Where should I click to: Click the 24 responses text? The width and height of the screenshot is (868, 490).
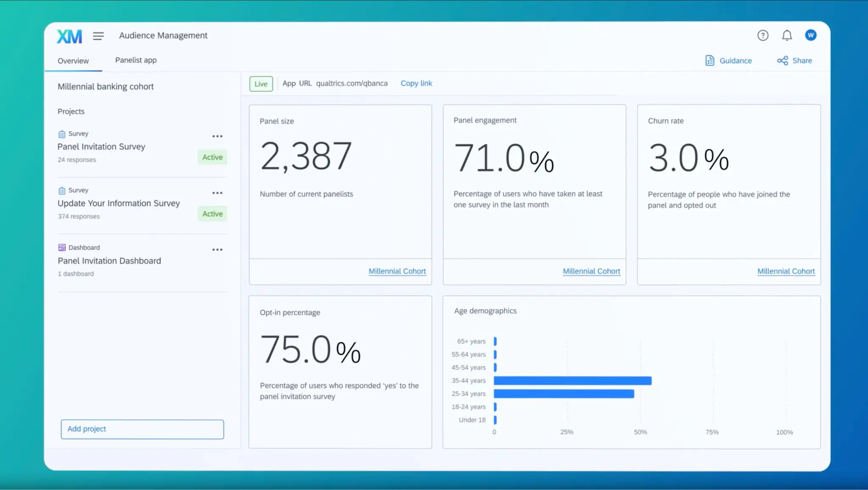point(77,160)
